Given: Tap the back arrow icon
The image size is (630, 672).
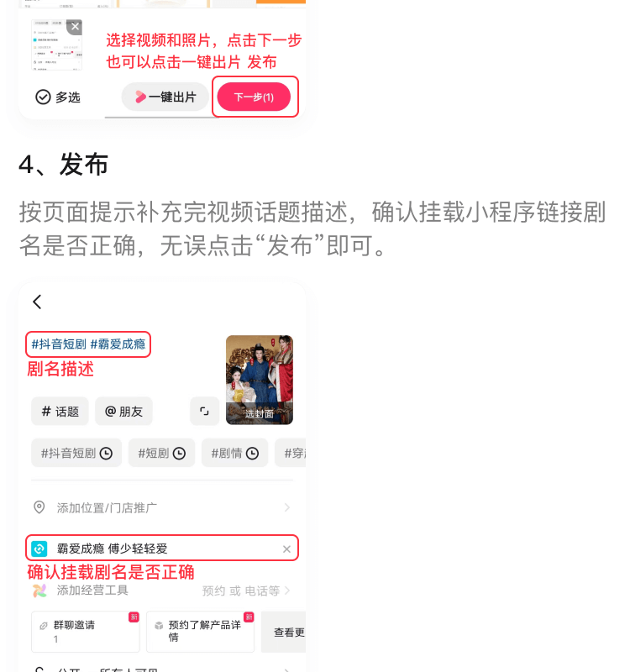Looking at the screenshot, I should (37, 302).
